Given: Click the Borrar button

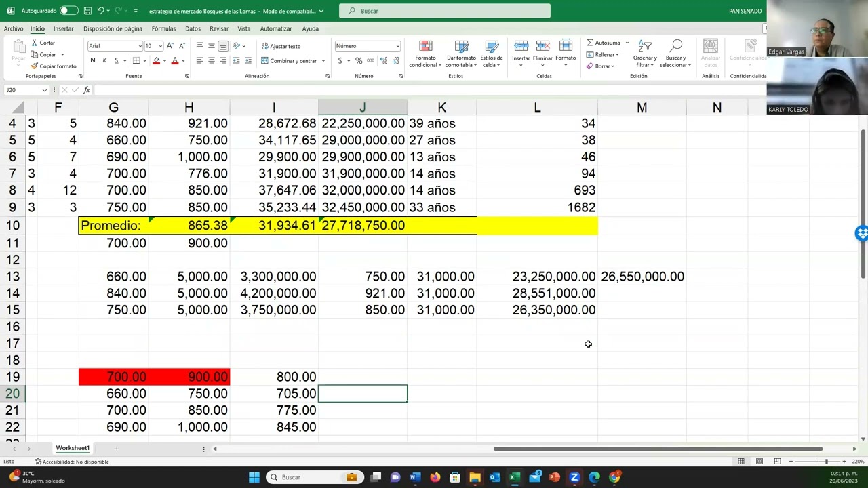Looking at the screenshot, I should pyautogui.click(x=601, y=66).
